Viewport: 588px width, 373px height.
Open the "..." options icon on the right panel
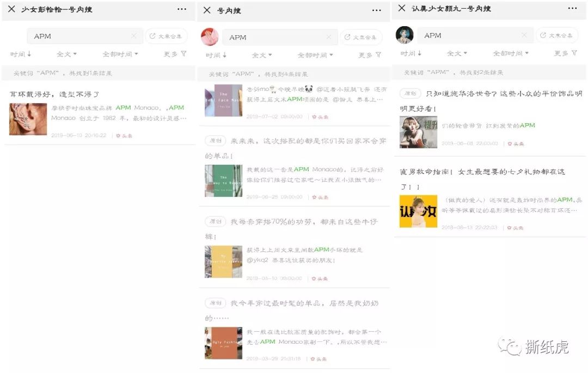click(x=573, y=8)
